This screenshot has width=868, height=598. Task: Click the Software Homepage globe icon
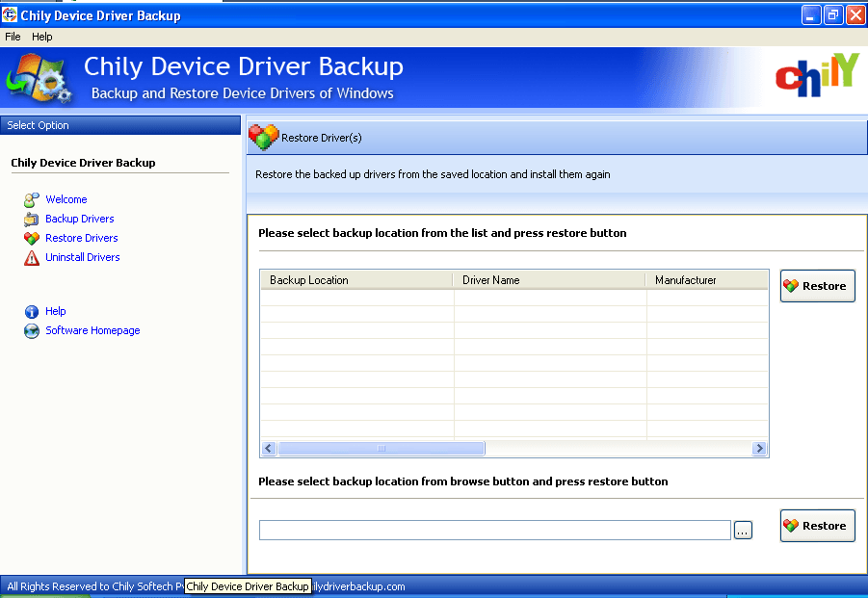31,331
